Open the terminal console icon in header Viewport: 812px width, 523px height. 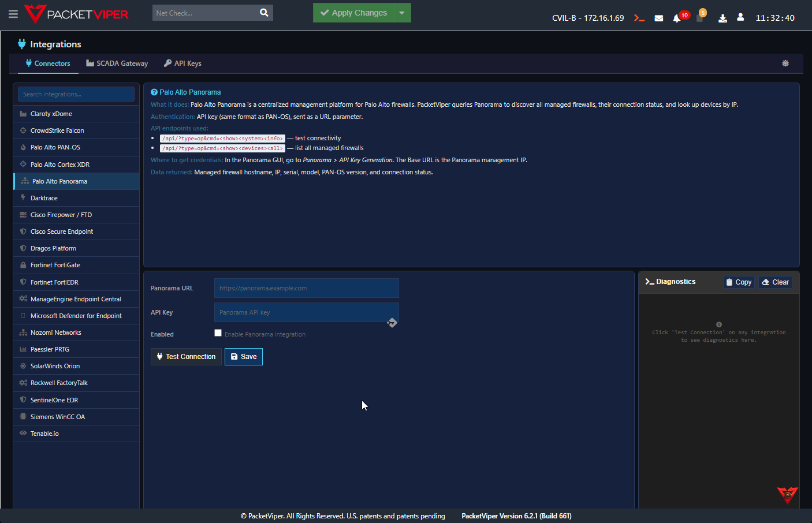point(639,18)
